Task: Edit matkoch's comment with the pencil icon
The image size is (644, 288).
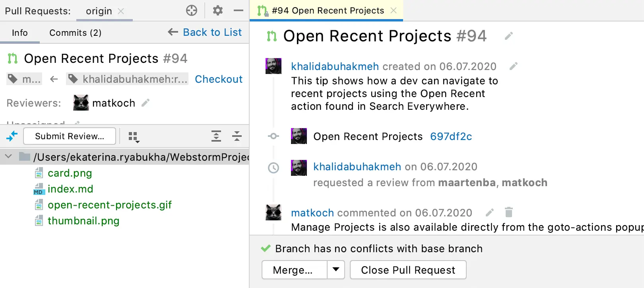Action: [490, 212]
